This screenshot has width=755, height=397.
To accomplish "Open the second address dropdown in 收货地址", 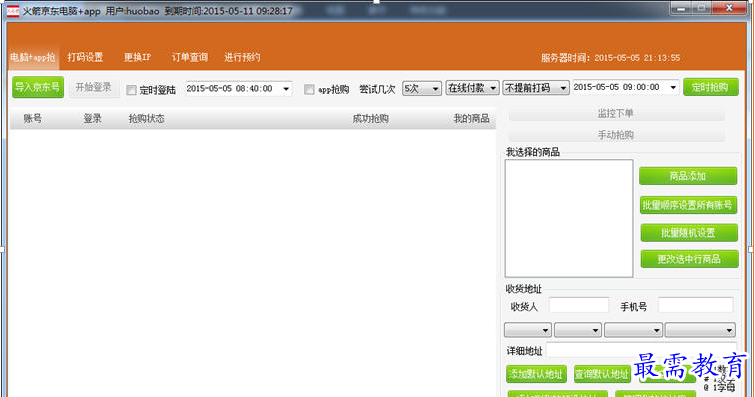I will click(578, 330).
